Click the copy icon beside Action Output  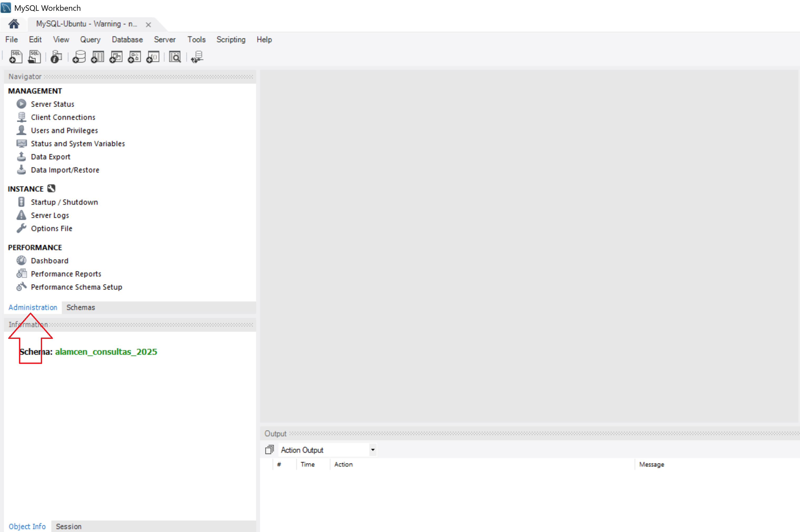click(270, 450)
